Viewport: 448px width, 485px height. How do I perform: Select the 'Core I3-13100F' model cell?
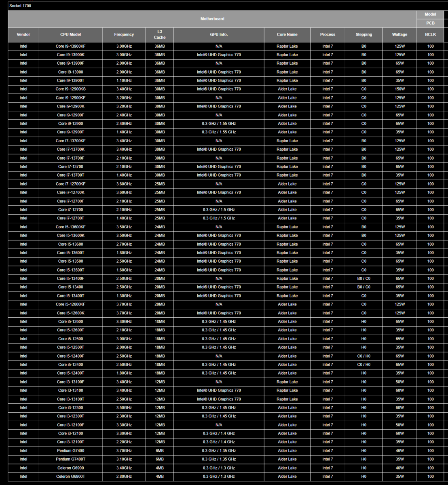pos(71,382)
